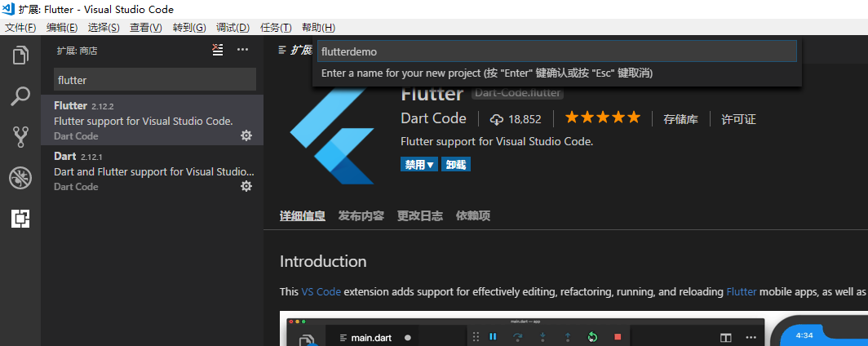Open 帮助(H) menu
This screenshot has height=346, width=868.
[318, 27]
